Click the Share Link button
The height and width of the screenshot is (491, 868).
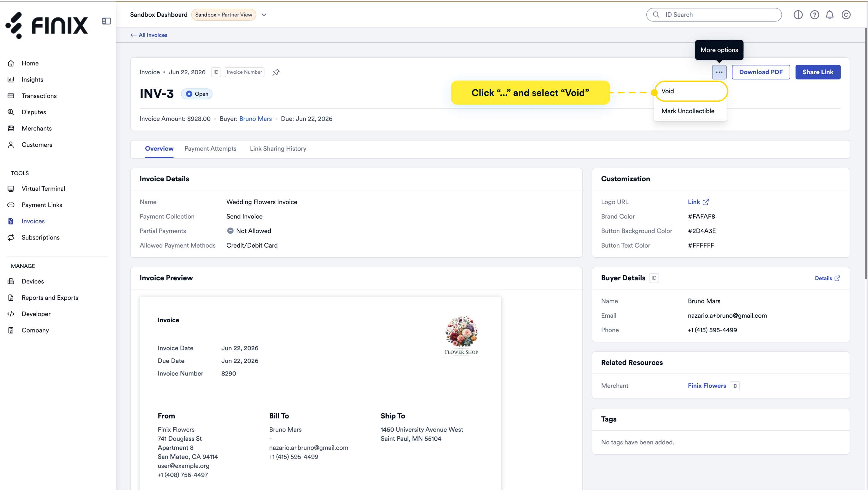818,72
